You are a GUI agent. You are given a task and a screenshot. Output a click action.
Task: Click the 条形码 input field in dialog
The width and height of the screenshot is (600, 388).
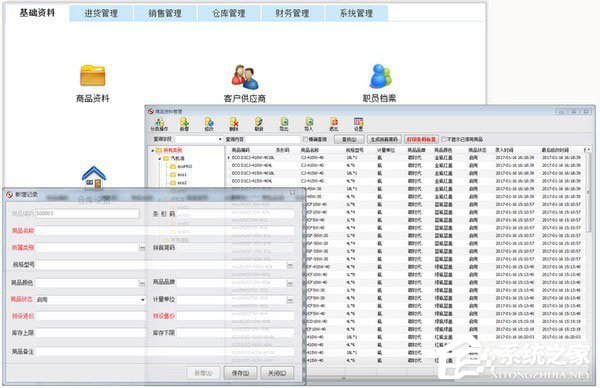[235, 214]
